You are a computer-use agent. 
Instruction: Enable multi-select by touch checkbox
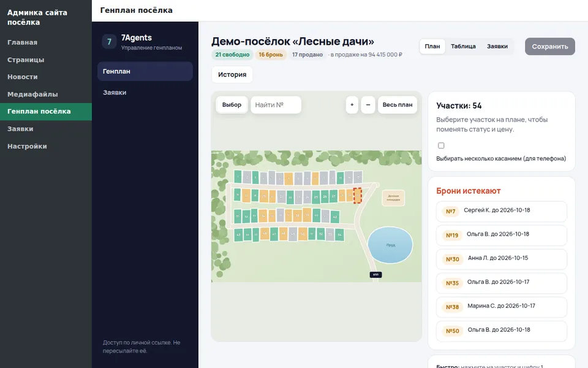point(441,145)
